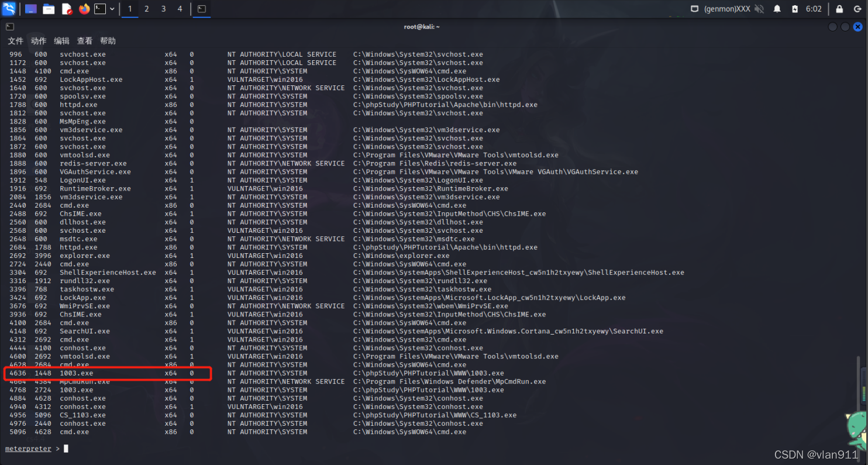Viewport: 868px width, 465px height.
Task: Select the CS_1103.exe process name
Action: coord(82,415)
